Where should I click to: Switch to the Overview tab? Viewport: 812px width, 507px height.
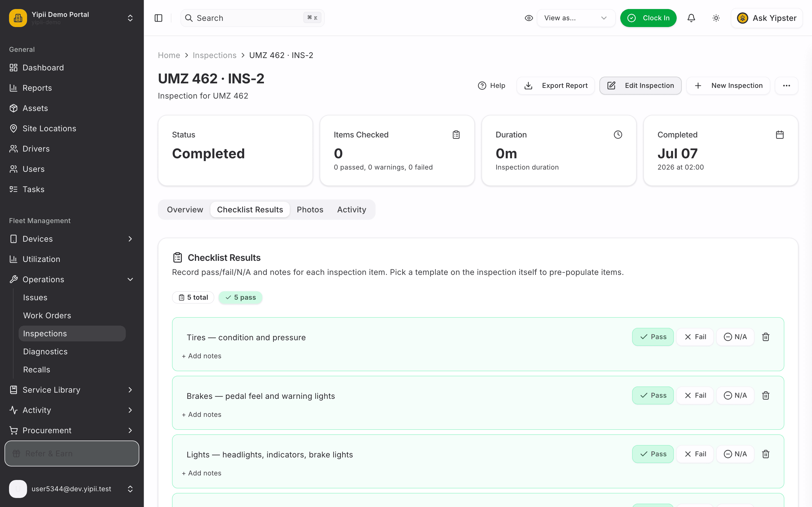click(185, 210)
